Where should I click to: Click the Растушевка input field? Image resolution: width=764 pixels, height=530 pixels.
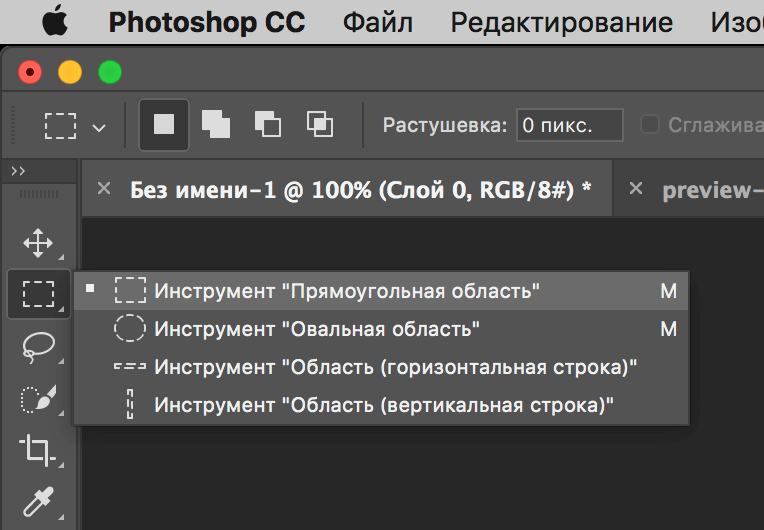[x=570, y=125]
